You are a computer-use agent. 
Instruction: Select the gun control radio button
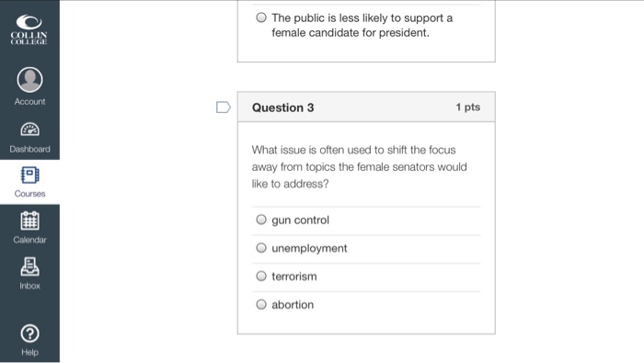(261, 220)
